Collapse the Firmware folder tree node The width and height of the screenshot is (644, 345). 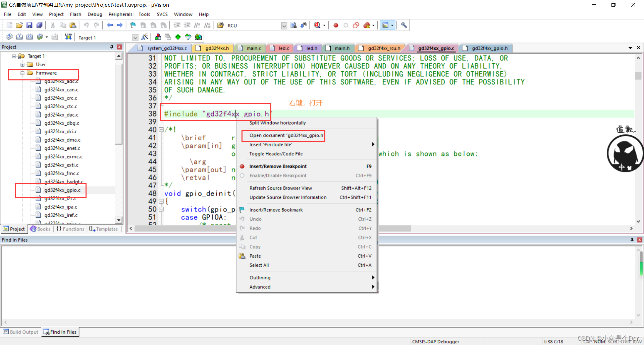(22, 73)
